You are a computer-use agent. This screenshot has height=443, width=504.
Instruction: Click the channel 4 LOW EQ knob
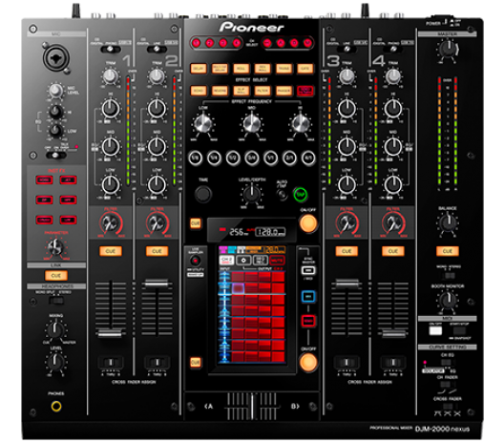tap(392, 184)
